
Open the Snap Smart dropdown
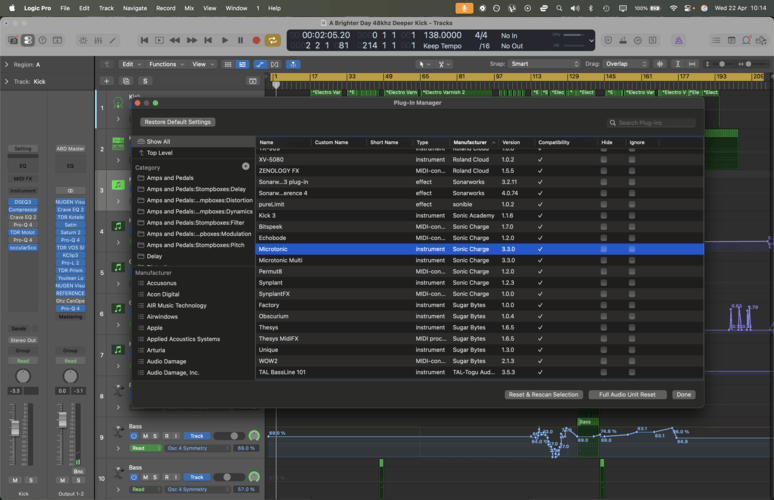(544, 64)
